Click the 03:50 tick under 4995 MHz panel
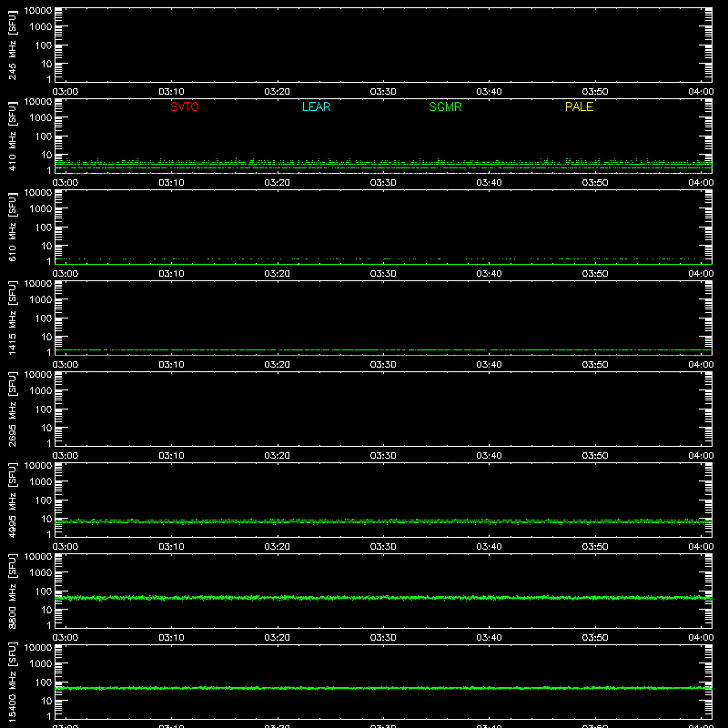The image size is (728, 728). [x=595, y=547]
